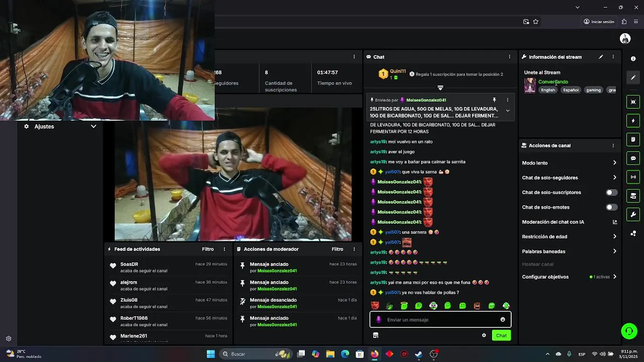Click the Conversando category link
Viewport: 644px width, 362px height.
553,82
